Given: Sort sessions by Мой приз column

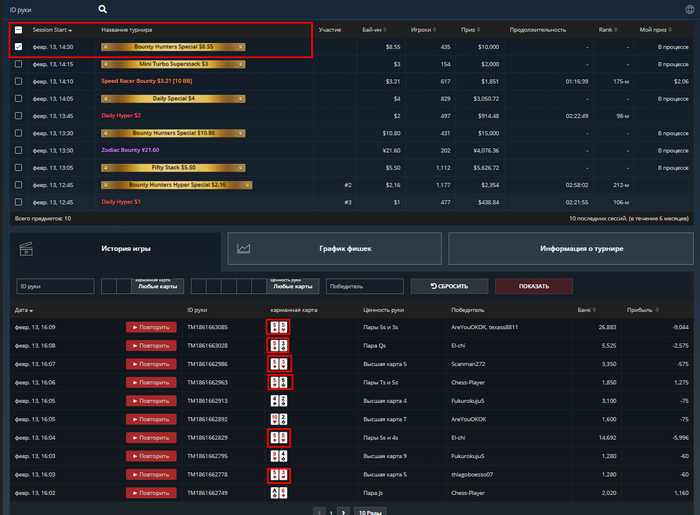Looking at the screenshot, I should (655, 30).
